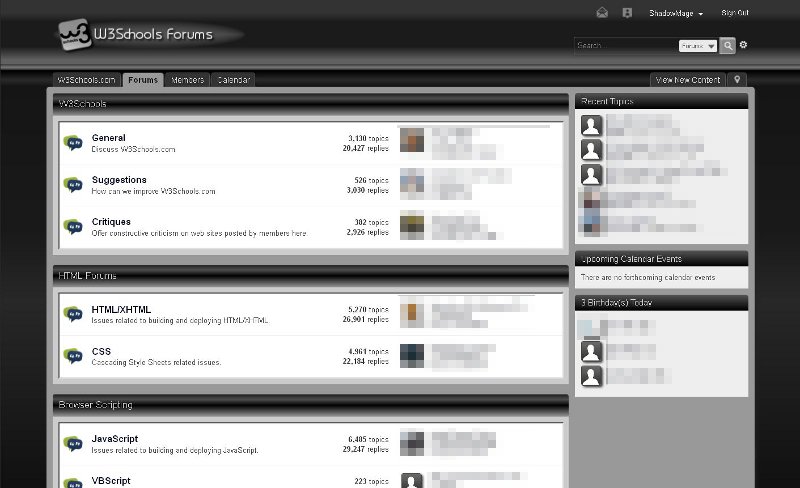Switch to the Members tab
800x488 pixels.
[187, 80]
